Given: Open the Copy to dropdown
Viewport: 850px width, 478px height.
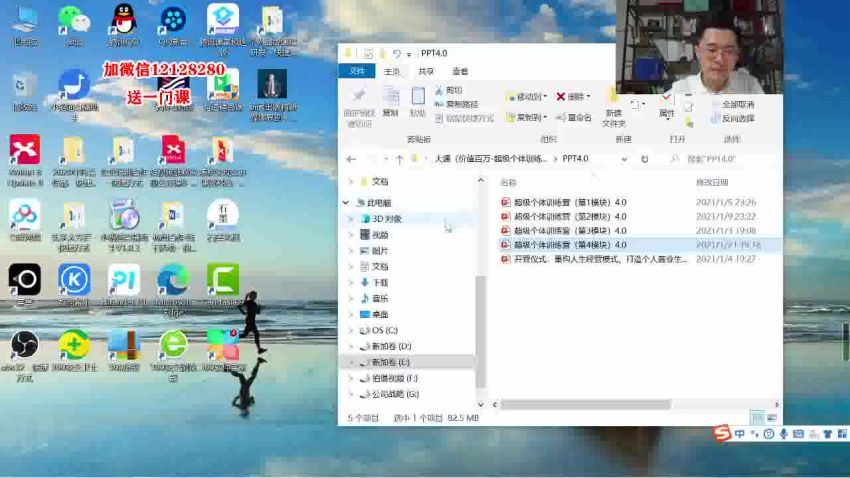Looking at the screenshot, I should pos(526,117).
